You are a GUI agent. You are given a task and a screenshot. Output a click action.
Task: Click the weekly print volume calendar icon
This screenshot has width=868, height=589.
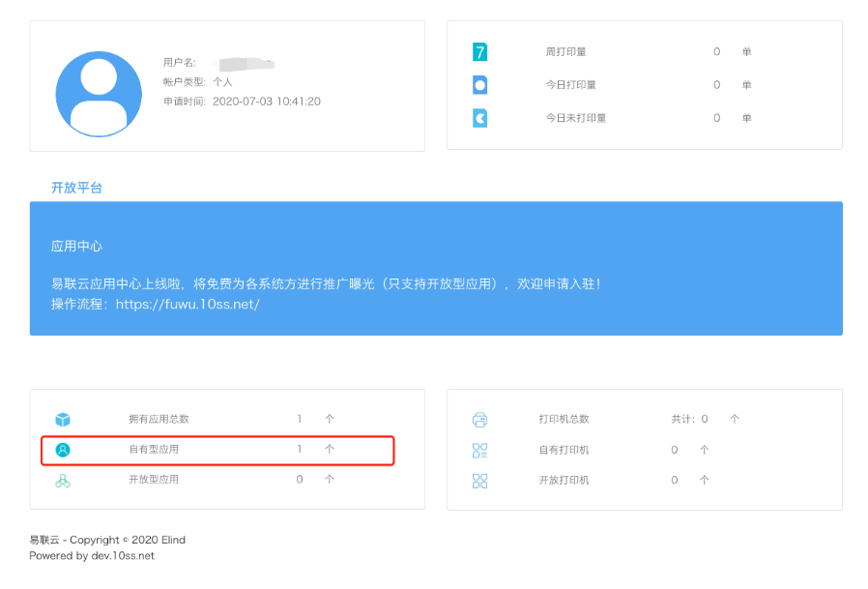[479, 52]
